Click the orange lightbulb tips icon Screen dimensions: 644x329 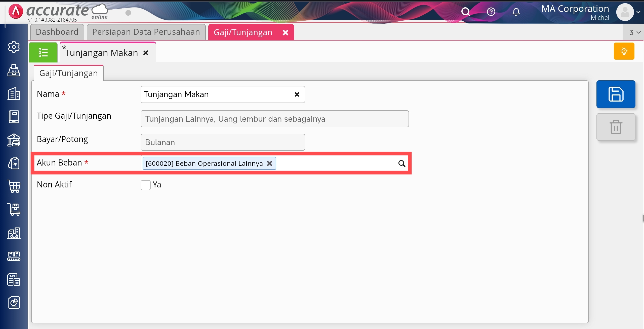pyautogui.click(x=624, y=51)
